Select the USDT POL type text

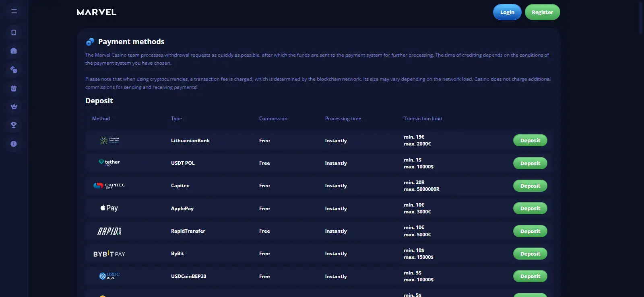point(183,163)
